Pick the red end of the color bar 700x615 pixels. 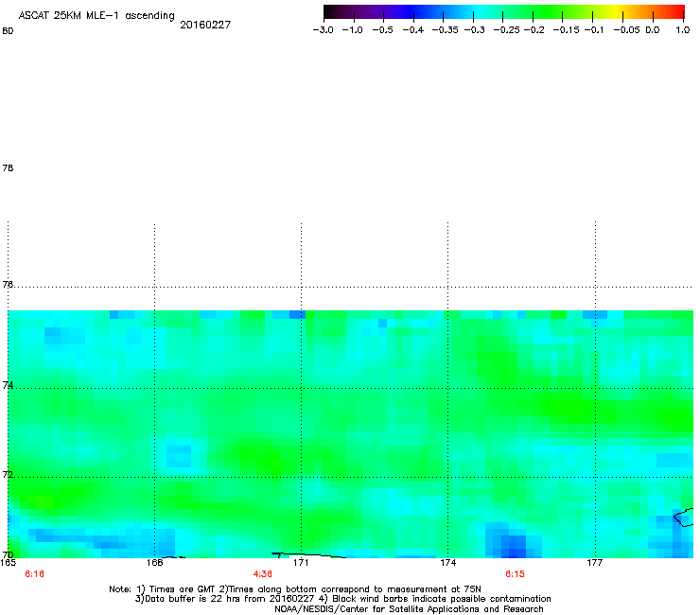678,12
